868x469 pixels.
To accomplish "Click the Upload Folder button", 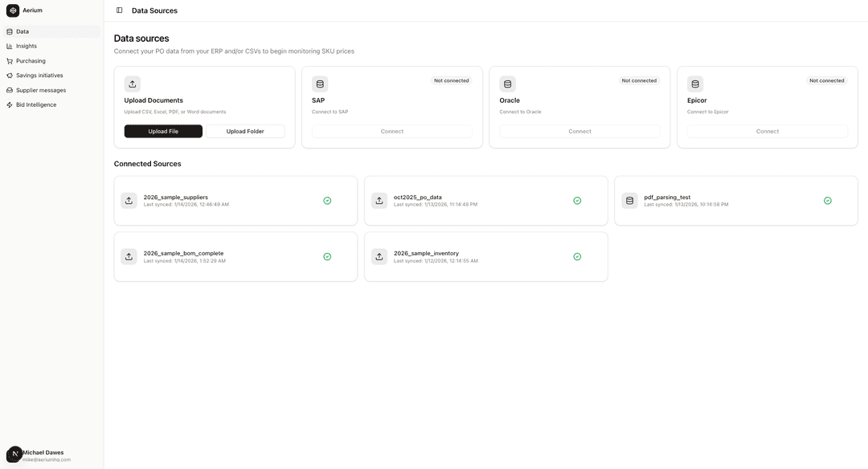I will 245,131.
